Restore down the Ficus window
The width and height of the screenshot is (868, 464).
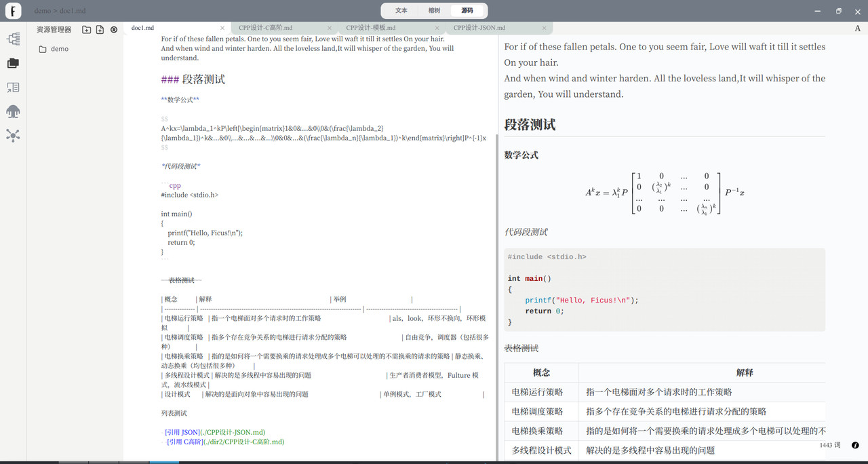[x=839, y=11]
